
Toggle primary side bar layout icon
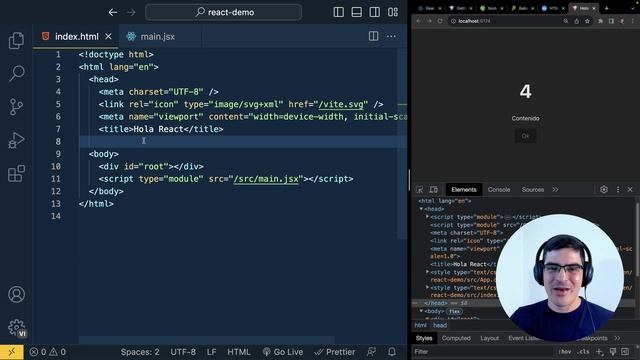(338, 12)
